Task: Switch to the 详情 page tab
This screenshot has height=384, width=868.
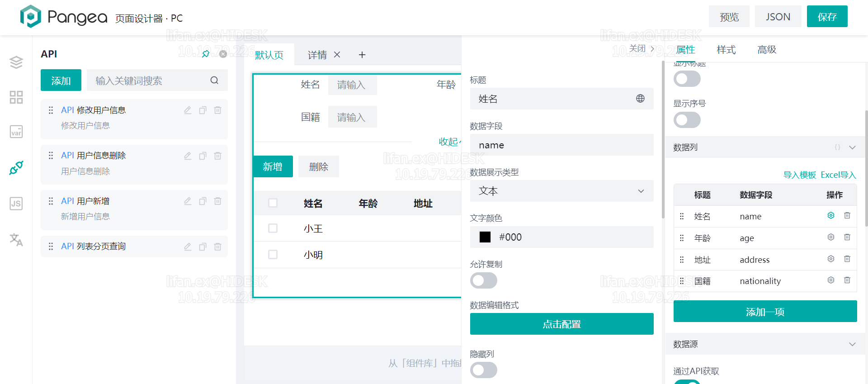Action: point(317,55)
